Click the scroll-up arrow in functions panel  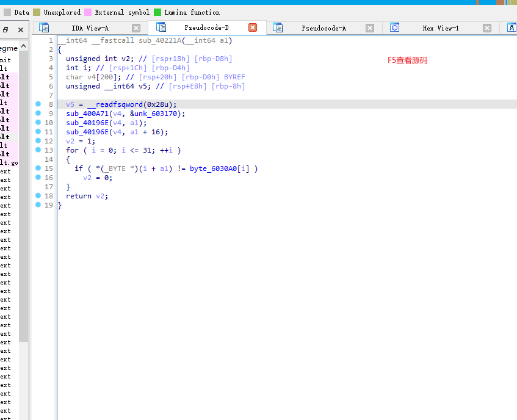click(23, 46)
